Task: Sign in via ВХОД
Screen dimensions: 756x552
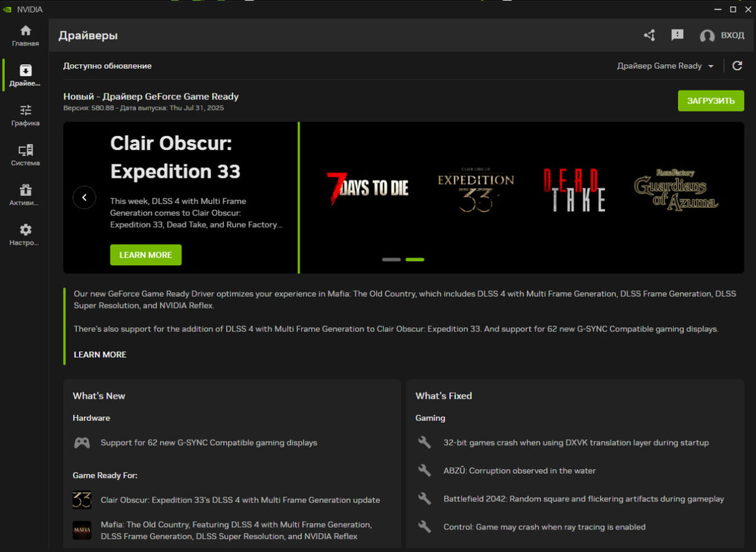Action: 733,35
